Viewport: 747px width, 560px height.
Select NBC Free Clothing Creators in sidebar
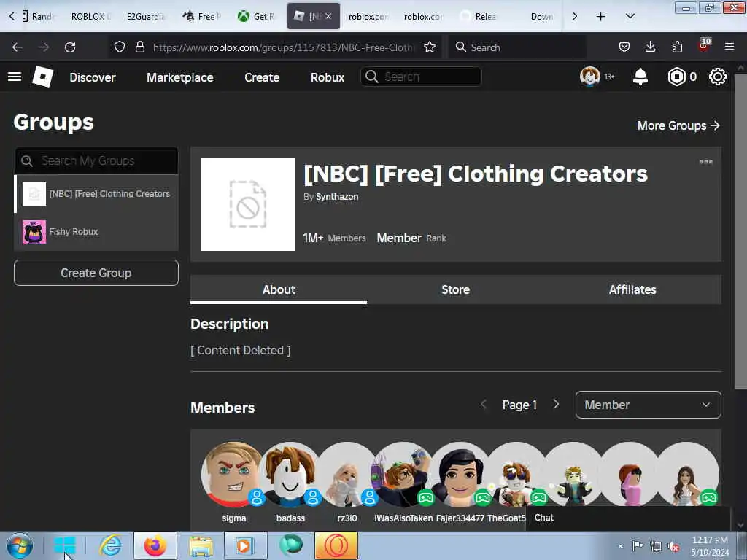97,194
